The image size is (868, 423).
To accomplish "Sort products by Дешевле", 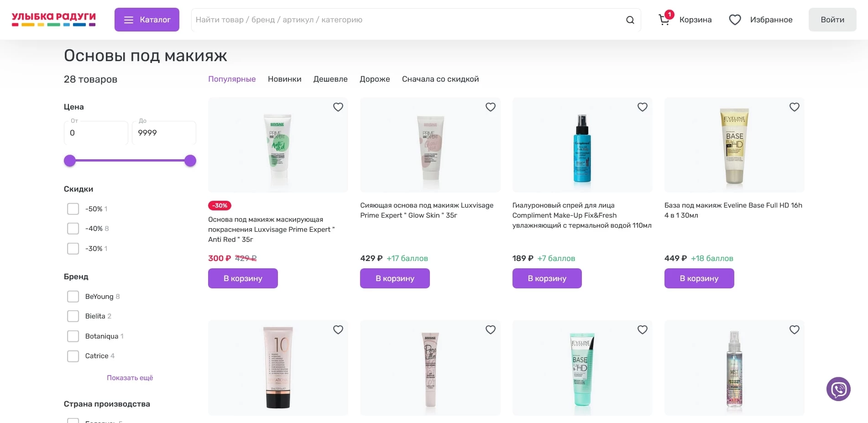I will [x=330, y=79].
